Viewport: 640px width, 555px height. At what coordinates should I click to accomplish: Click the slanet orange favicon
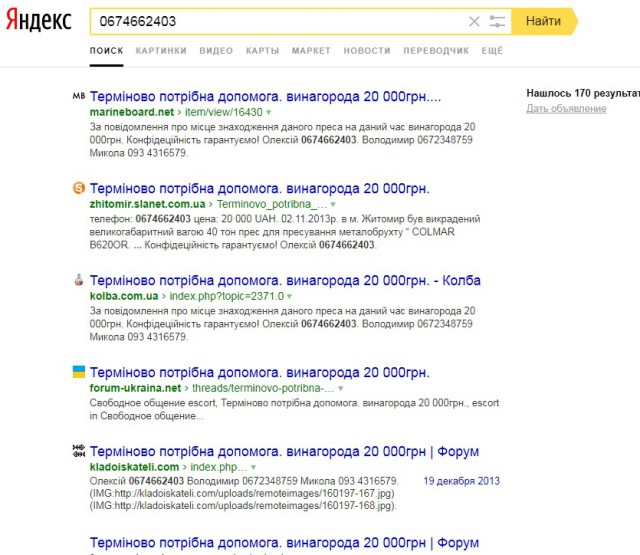tap(79, 188)
